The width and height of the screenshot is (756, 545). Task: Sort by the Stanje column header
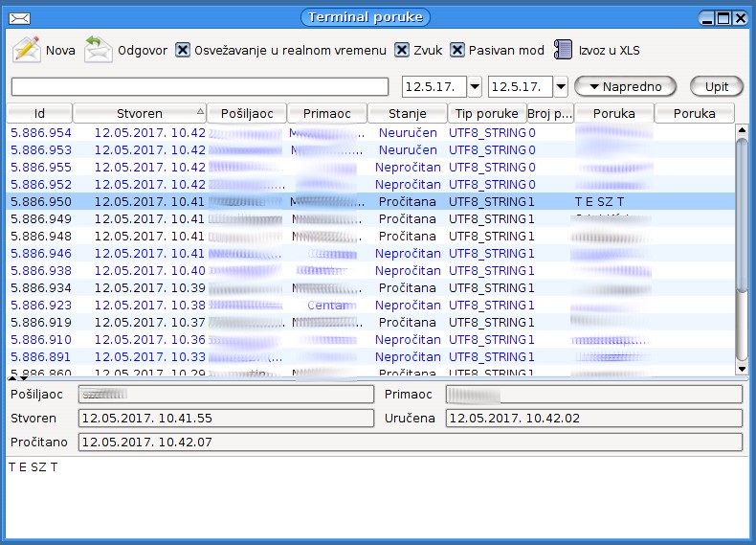pyautogui.click(x=407, y=113)
